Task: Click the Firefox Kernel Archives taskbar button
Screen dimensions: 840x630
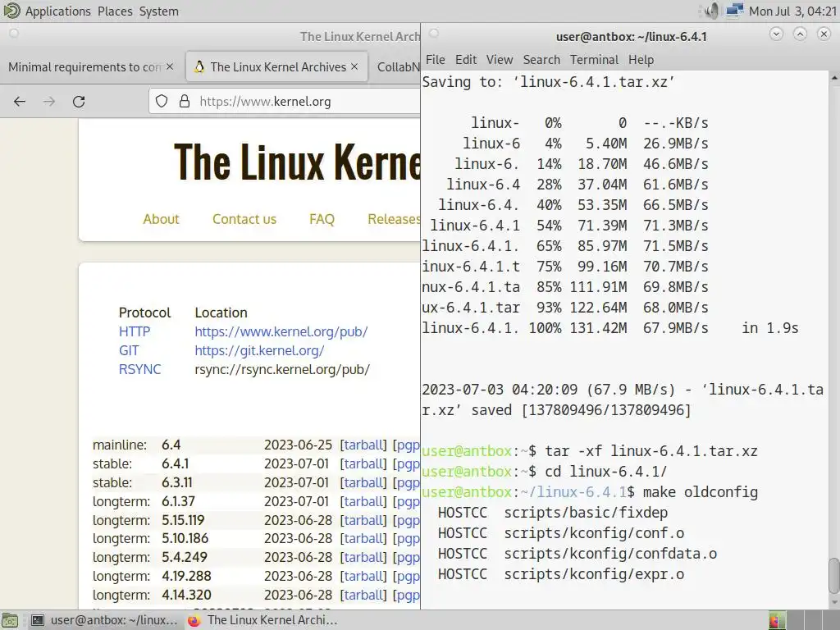Action: point(262,620)
